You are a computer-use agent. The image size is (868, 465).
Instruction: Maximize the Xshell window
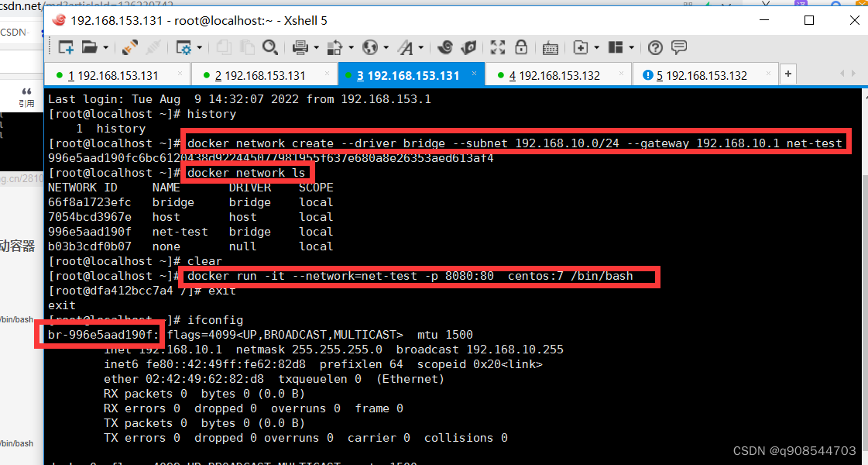click(809, 20)
